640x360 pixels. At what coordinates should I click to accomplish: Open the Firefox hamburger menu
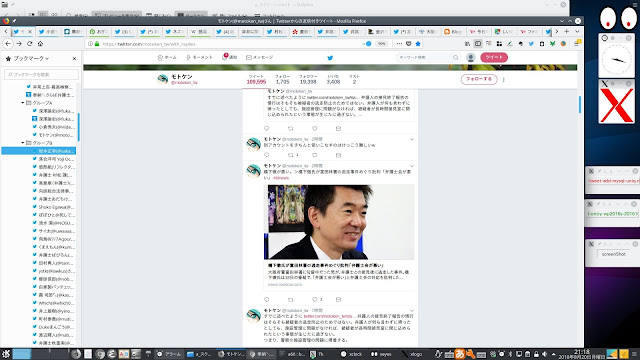coord(577,44)
